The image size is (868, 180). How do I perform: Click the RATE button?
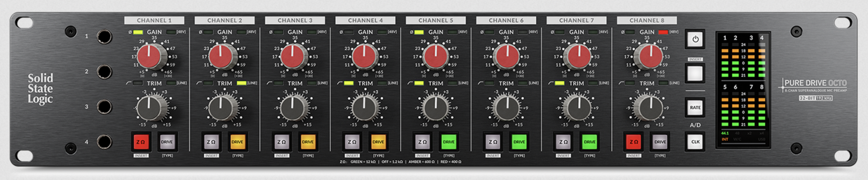[x=695, y=107]
